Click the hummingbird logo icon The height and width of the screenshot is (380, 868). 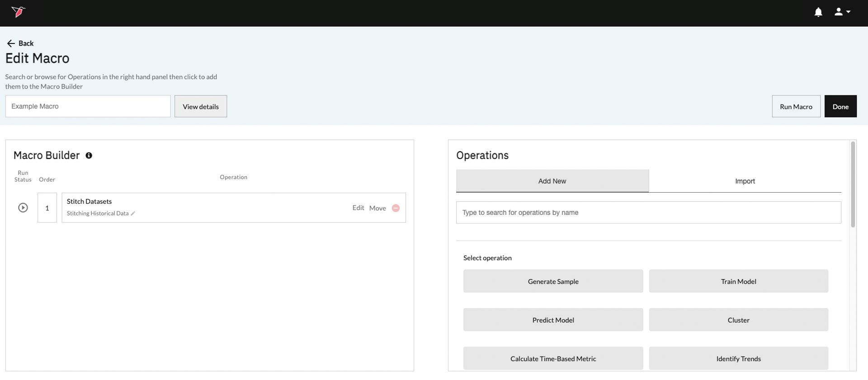pos(19,12)
